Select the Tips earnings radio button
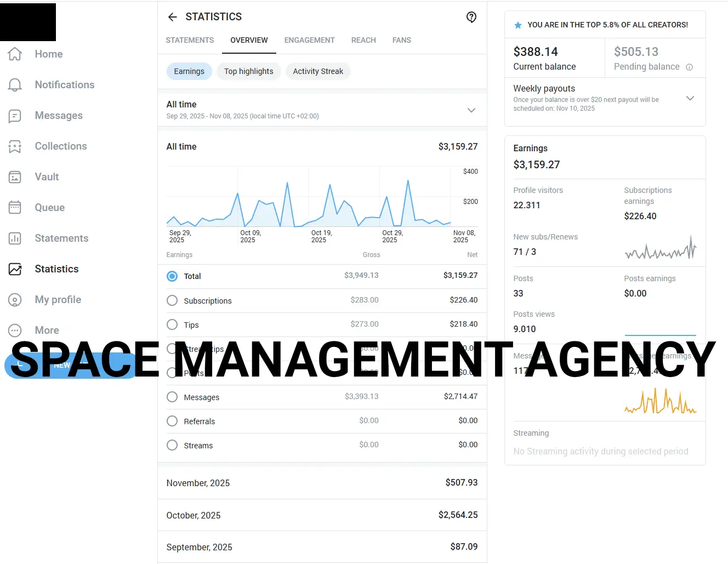This screenshot has width=728, height=564. tap(172, 324)
